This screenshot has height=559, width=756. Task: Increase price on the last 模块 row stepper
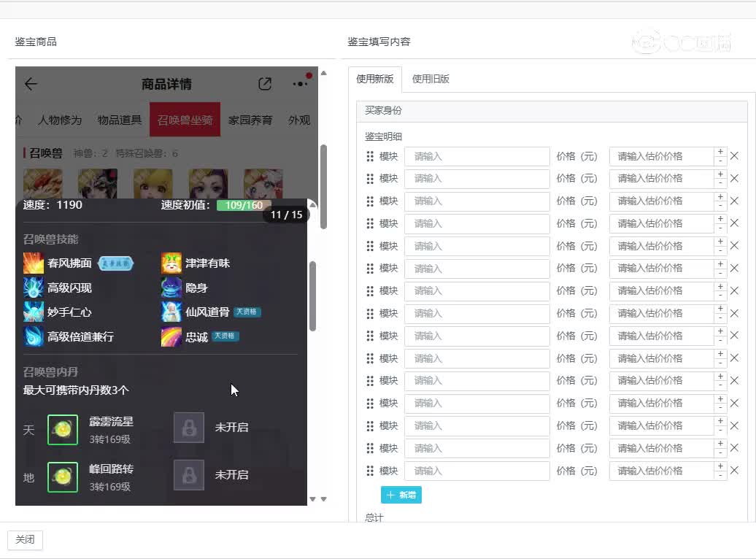(x=720, y=466)
